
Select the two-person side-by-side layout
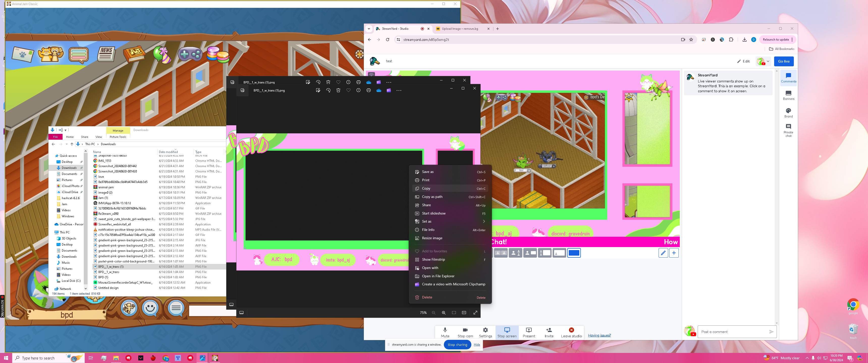click(x=501, y=253)
